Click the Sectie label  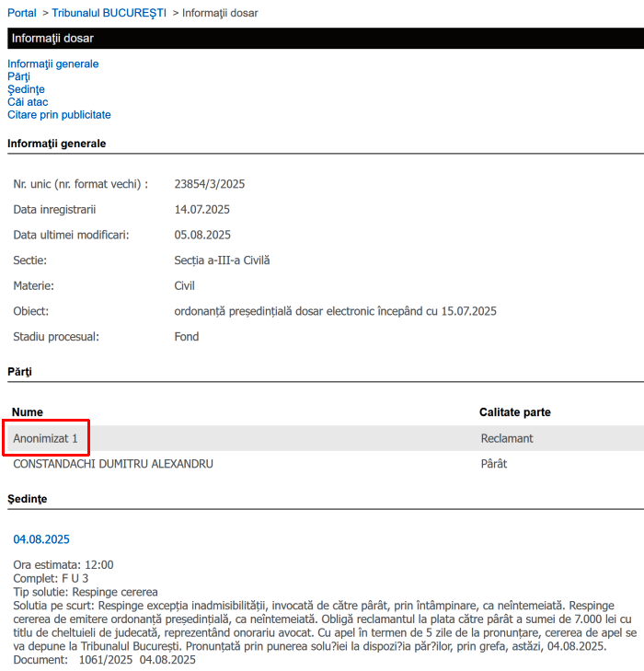(30, 260)
